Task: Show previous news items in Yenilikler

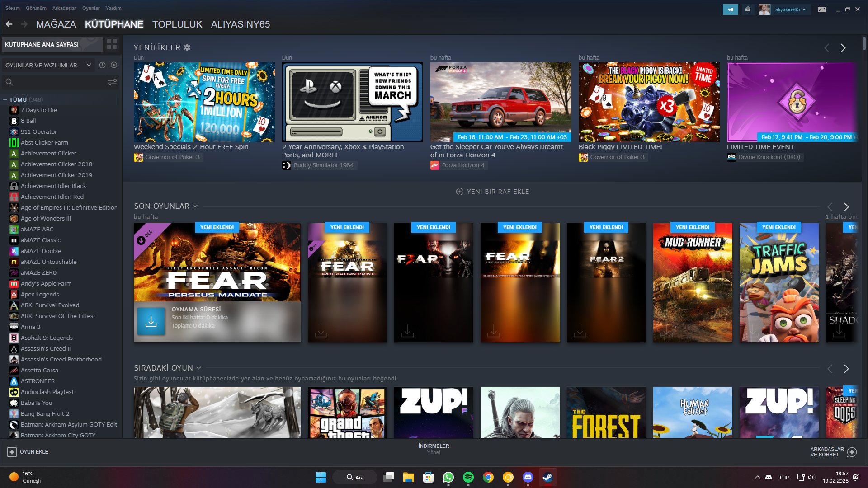Action: [x=826, y=48]
